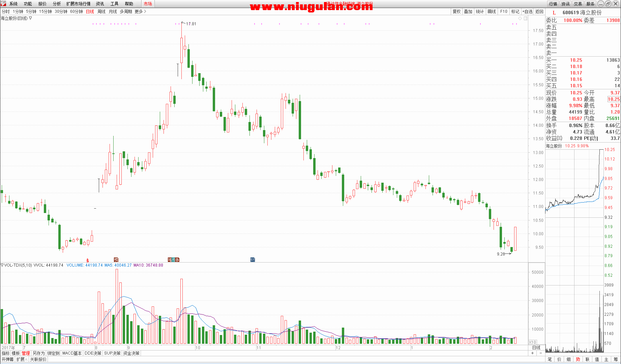Select the 势 tab in side panel

coord(578,359)
